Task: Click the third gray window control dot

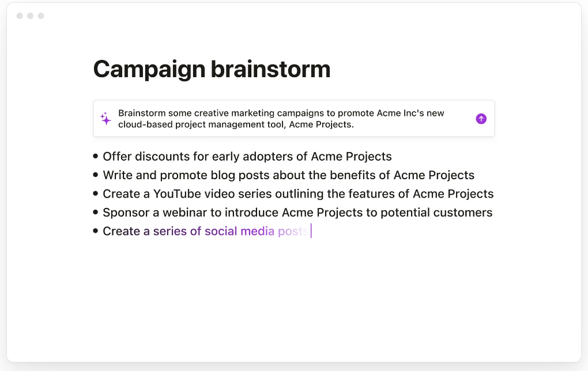Action: (41, 16)
